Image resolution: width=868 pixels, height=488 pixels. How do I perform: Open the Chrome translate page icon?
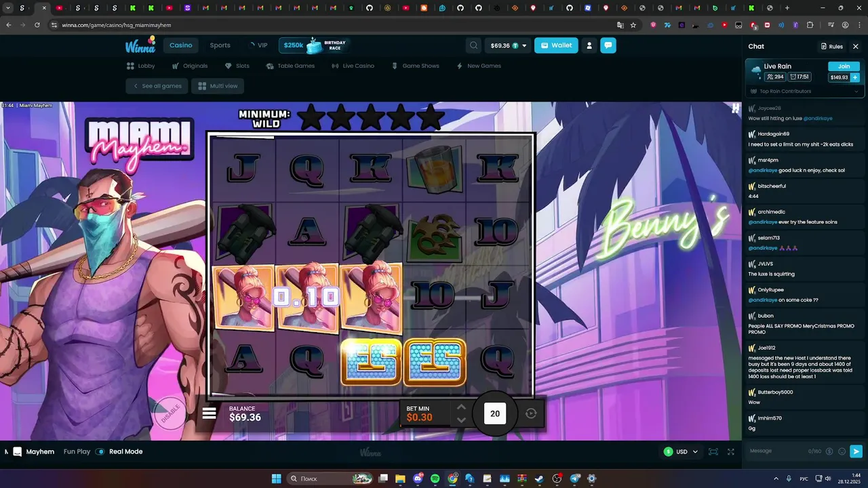point(620,25)
